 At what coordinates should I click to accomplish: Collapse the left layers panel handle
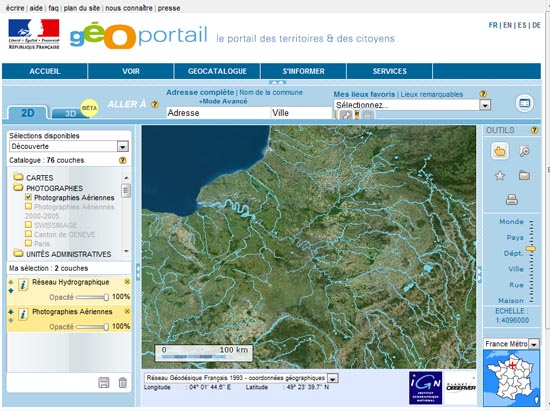(138, 272)
